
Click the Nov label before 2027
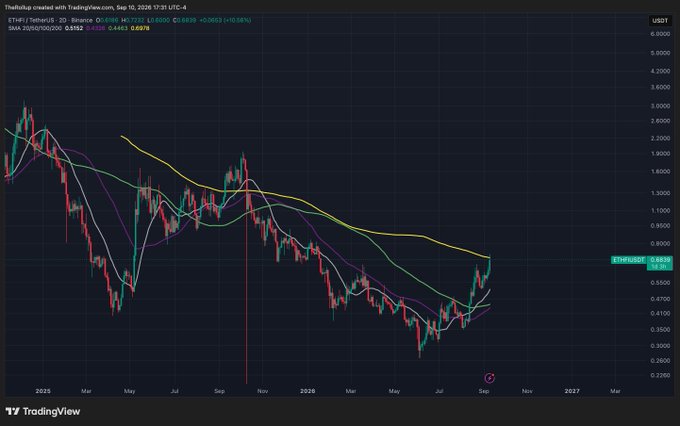[527, 391]
